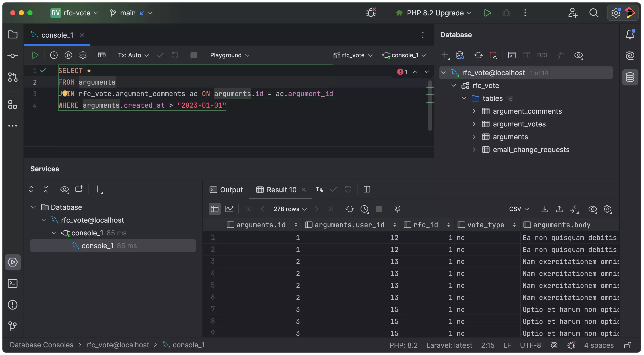
Task: Click Show Chart icon in the results toolbar
Action: point(229,209)
